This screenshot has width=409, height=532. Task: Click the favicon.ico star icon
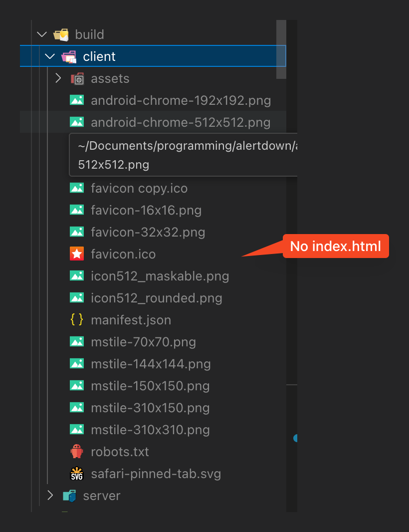tap(77, 254)
